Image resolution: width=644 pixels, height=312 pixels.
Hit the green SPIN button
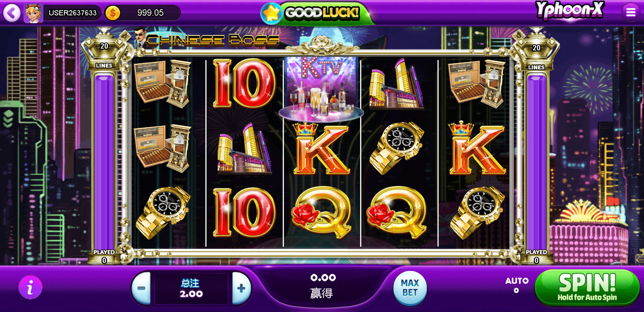587,287
